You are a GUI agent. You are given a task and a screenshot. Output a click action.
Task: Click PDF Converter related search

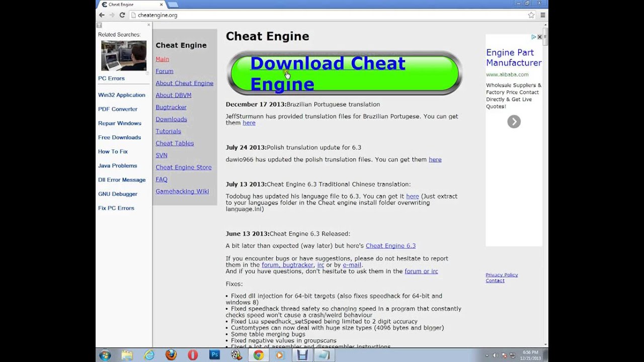point(118,109)
